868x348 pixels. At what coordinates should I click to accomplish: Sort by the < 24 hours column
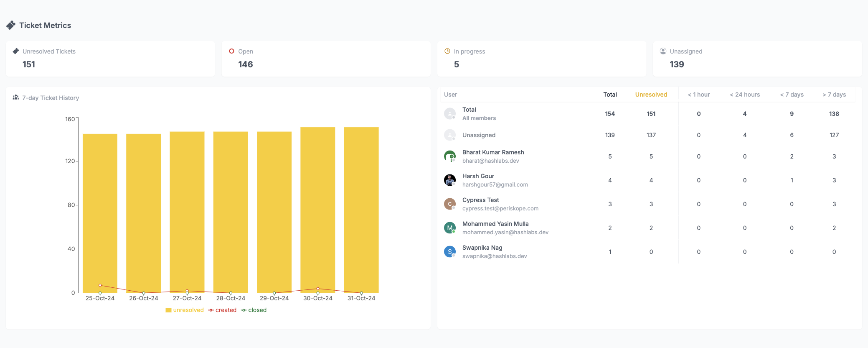click(745, 95)
